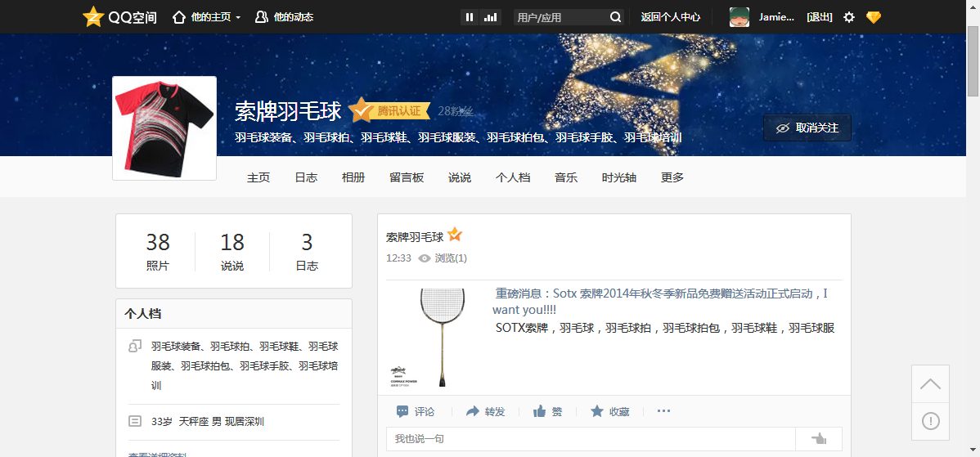Click pointing-hand button beside comment field
Screen dimensions: 980x457
click(819, 439)
